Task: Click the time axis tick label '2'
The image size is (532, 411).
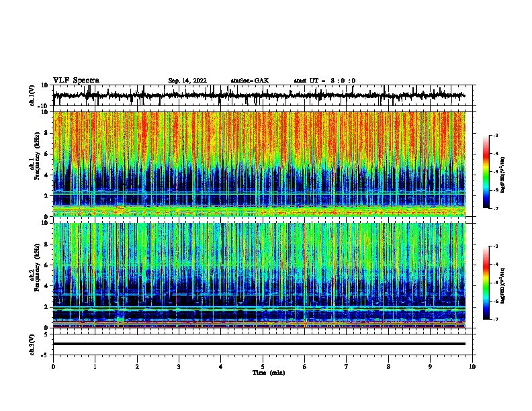Action: (137, 367)
